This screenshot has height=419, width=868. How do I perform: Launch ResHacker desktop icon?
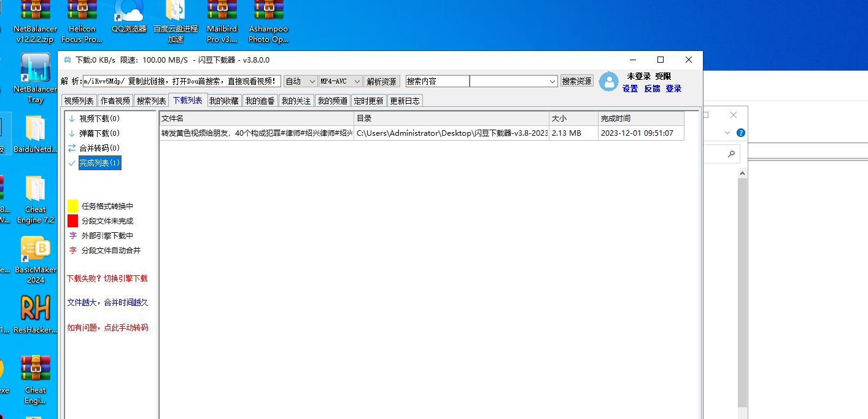pyautogui.click(x=35, y=315)
